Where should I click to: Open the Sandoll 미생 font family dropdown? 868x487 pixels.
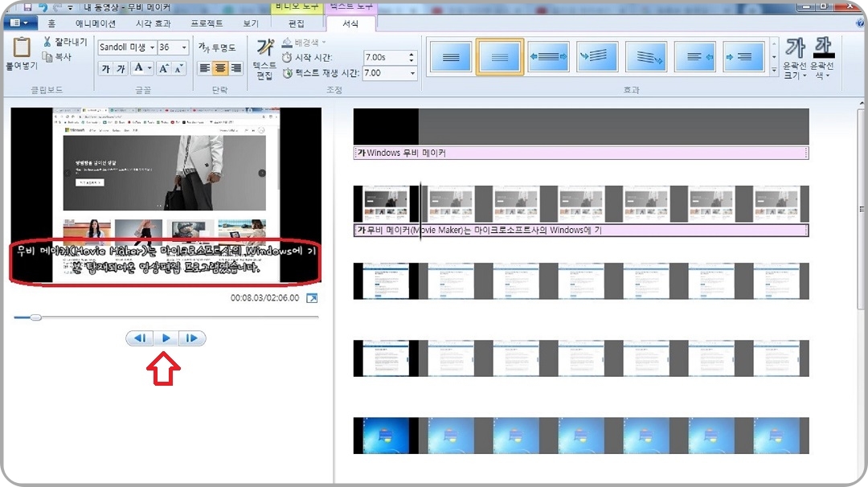pos(152,47)
